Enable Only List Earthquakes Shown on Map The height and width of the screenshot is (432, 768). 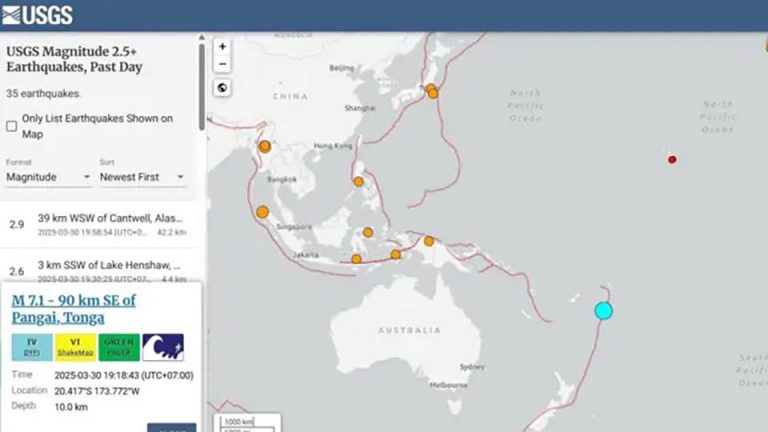[12, 126]
